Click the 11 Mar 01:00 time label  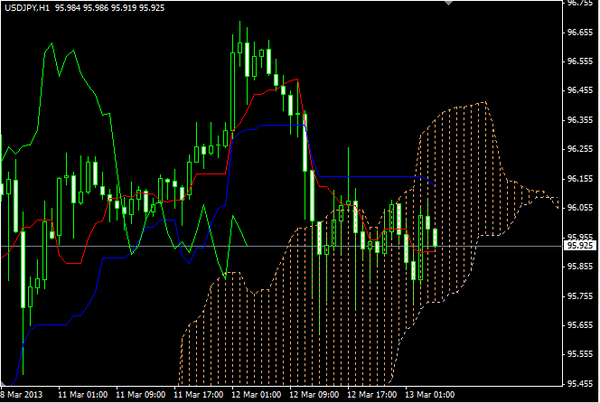[83, 395]
